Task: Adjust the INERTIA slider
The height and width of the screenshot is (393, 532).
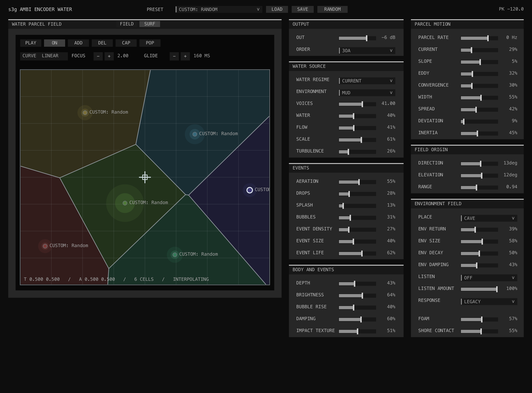Action: (479, 133)
